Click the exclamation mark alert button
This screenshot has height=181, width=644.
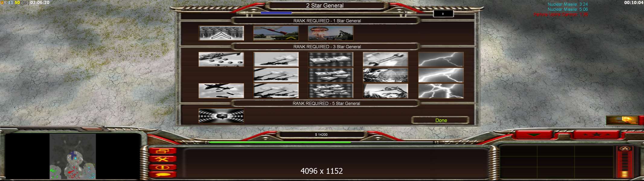pyautogui.click(x=162, y=167)
